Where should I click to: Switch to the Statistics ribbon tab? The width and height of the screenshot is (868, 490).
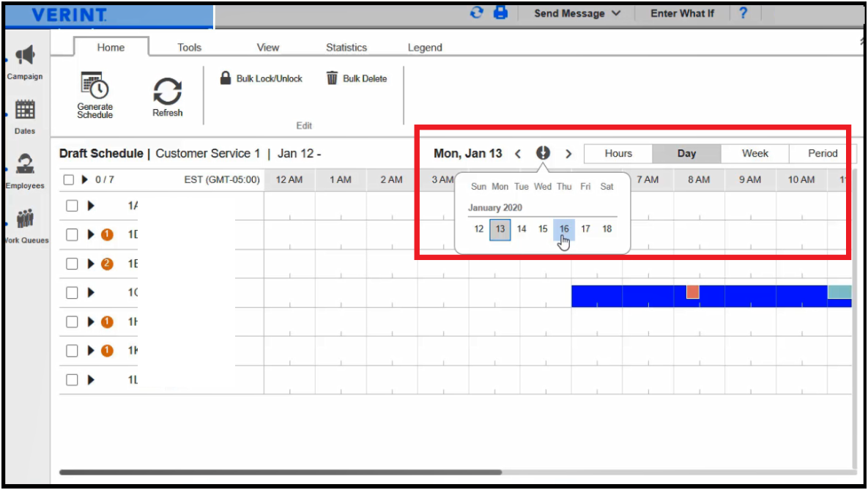[346, 47]
